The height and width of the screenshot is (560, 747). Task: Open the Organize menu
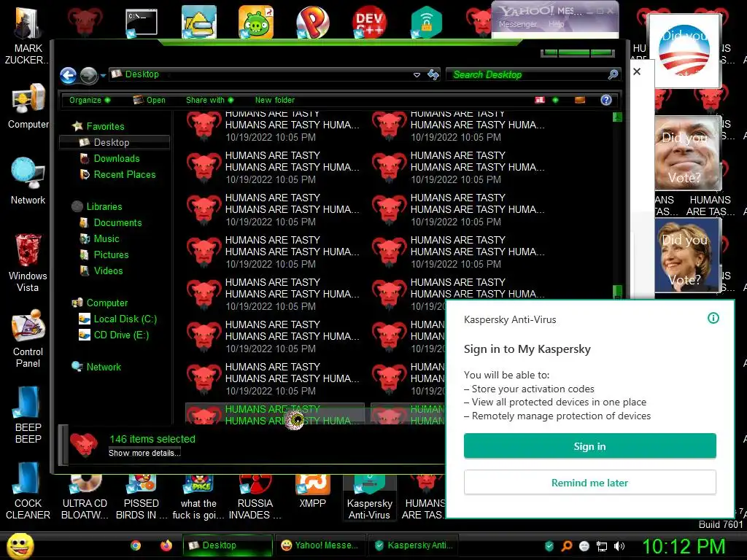[90, 100]
